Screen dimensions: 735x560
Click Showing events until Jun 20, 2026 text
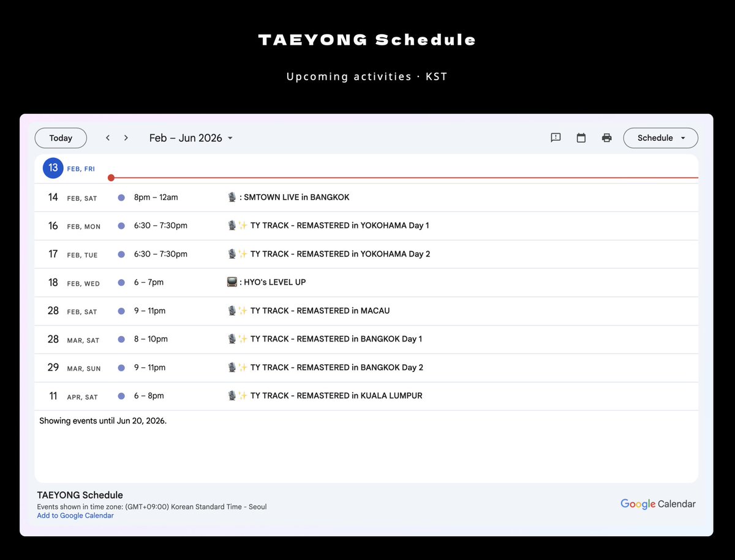103,421
